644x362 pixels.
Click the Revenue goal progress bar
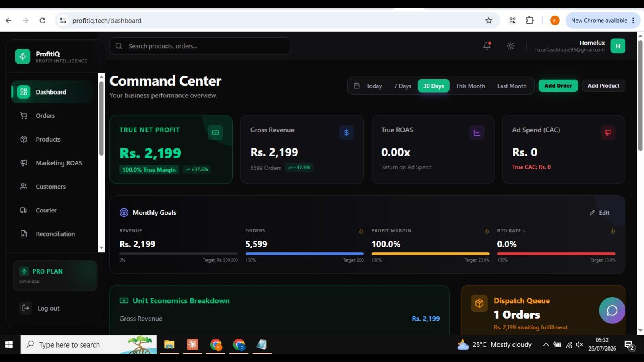(179, 254)
